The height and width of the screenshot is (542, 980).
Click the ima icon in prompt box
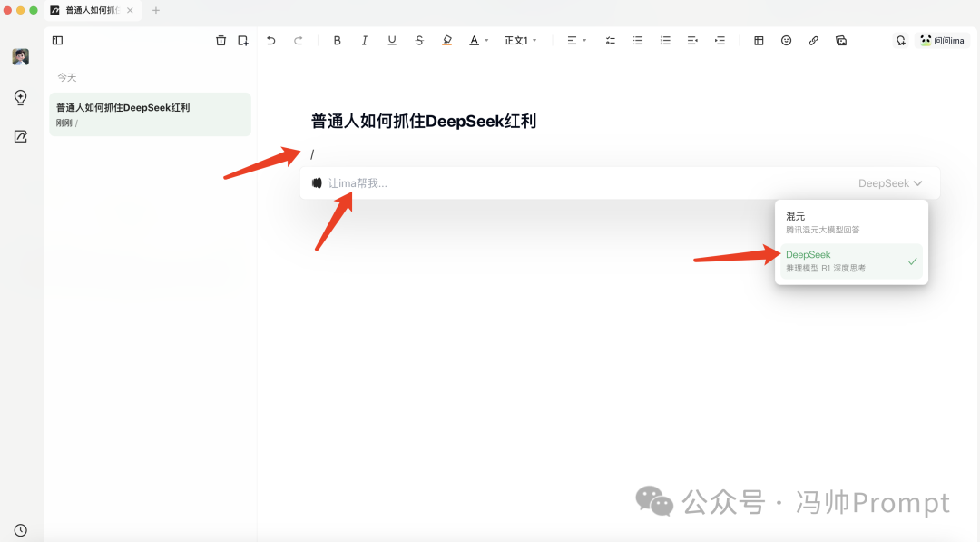pyautogui.click(x=317, y=183)
